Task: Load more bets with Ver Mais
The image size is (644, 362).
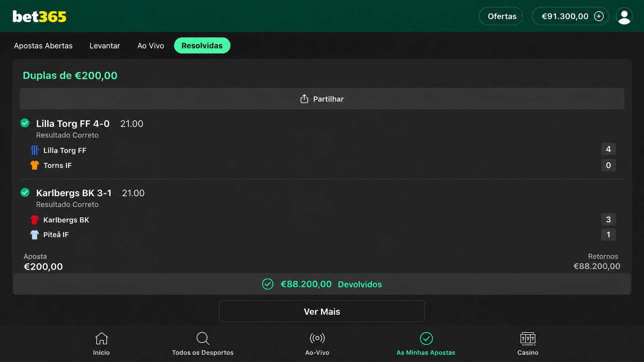Action: 322,311
